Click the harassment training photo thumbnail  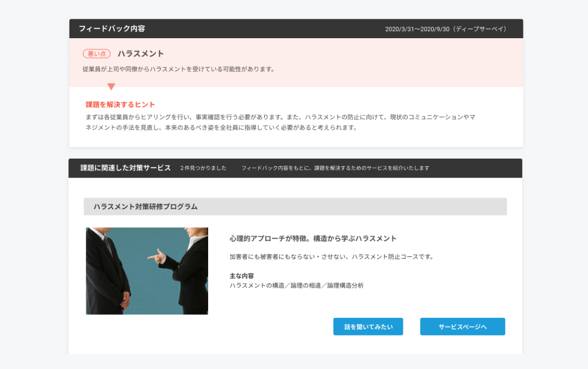pyautogui.click(x=147, y=271)
